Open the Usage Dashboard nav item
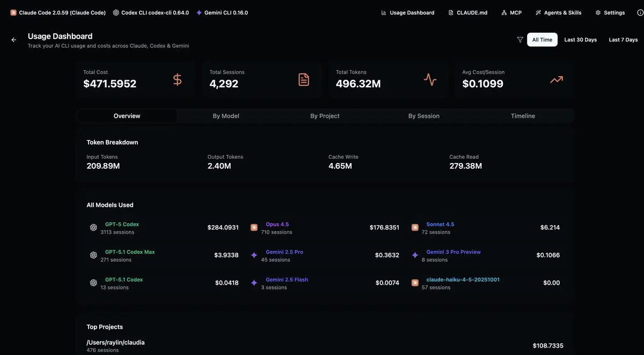Viewport: 644px width, 355px height. coord(408,12)
